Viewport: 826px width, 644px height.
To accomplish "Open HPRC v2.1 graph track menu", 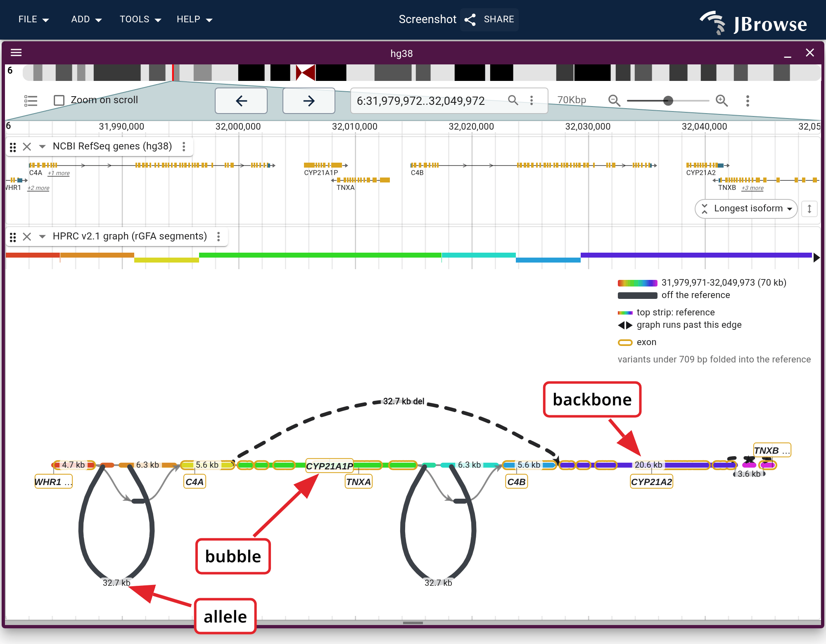I will [218, 237].
